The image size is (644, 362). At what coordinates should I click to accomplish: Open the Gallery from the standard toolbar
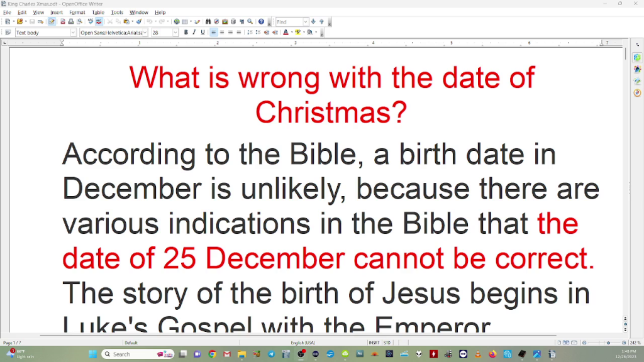click(x=225, y=21)
